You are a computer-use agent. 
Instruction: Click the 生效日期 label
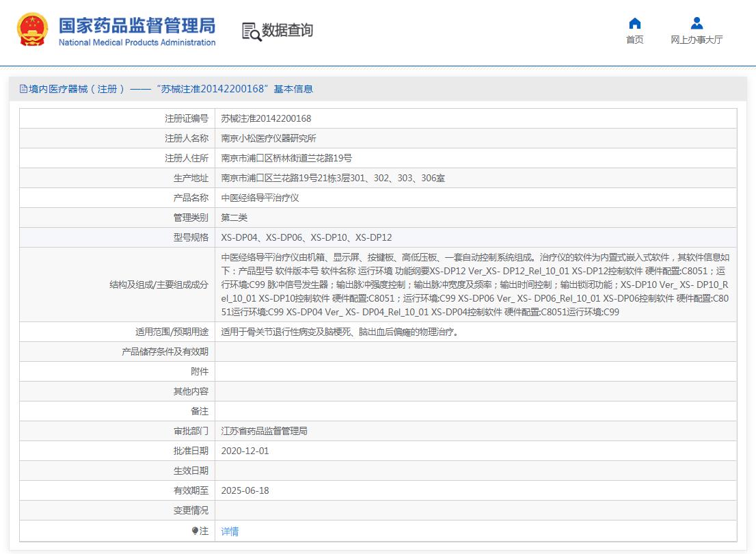tap(191, 471)
